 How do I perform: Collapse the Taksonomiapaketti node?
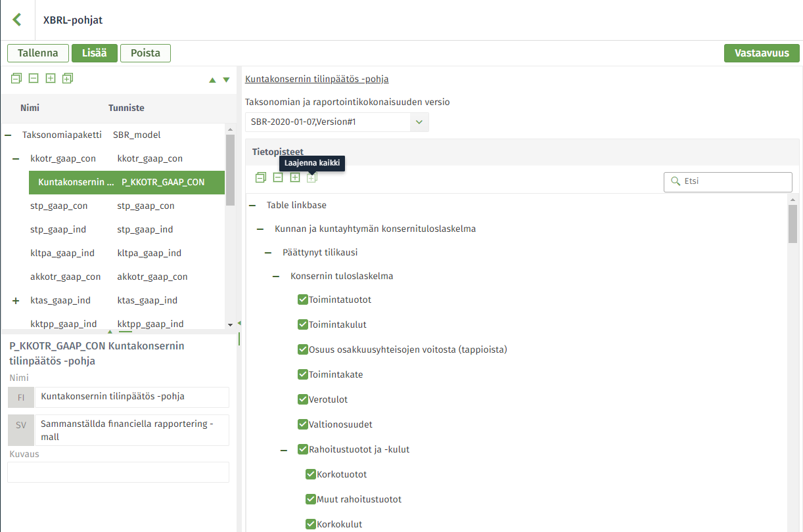(9, 135)
